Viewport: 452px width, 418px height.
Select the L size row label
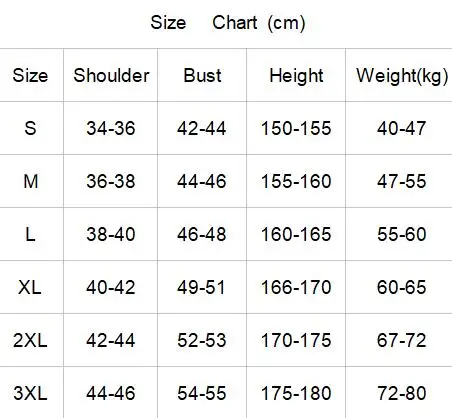click(x=30, y=234)
